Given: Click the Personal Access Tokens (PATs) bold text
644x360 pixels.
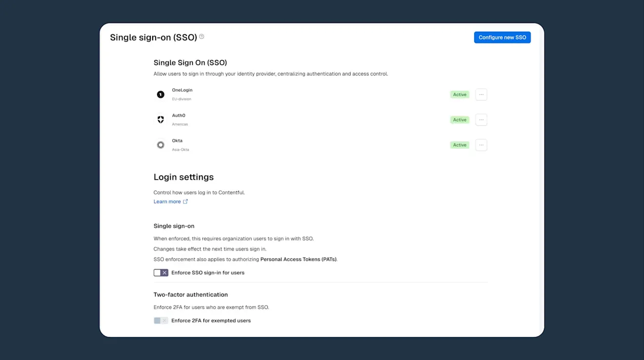Looking at the screenshot, I should pyautogui.click(x=299, y=259).
